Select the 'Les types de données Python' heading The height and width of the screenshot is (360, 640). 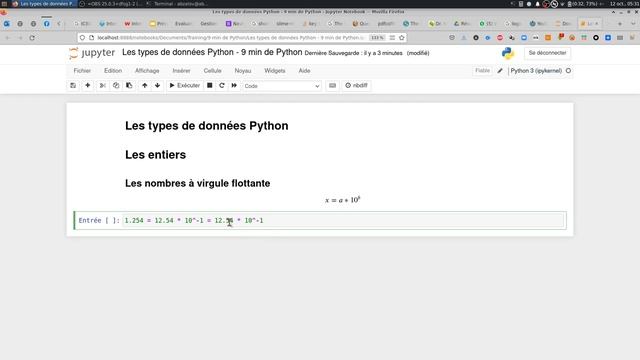tap(207, 126)
